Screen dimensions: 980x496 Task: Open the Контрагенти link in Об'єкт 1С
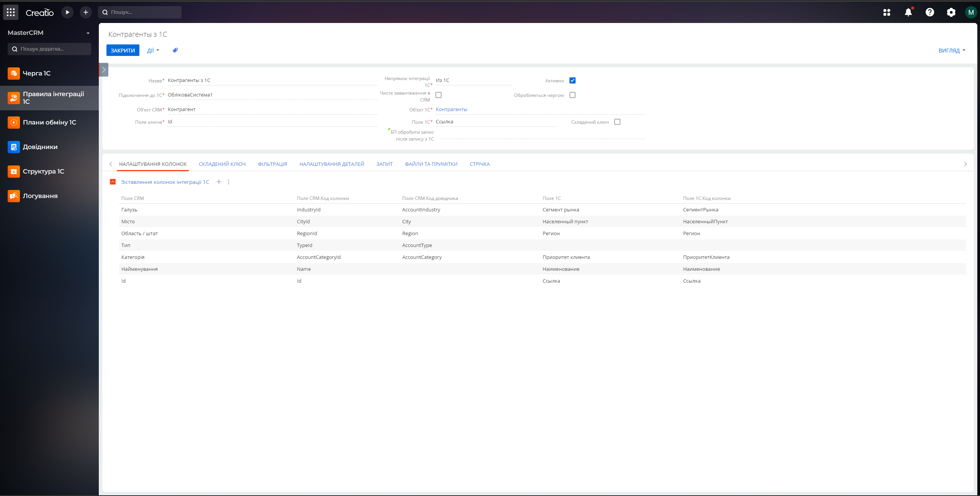coord(451,109)
